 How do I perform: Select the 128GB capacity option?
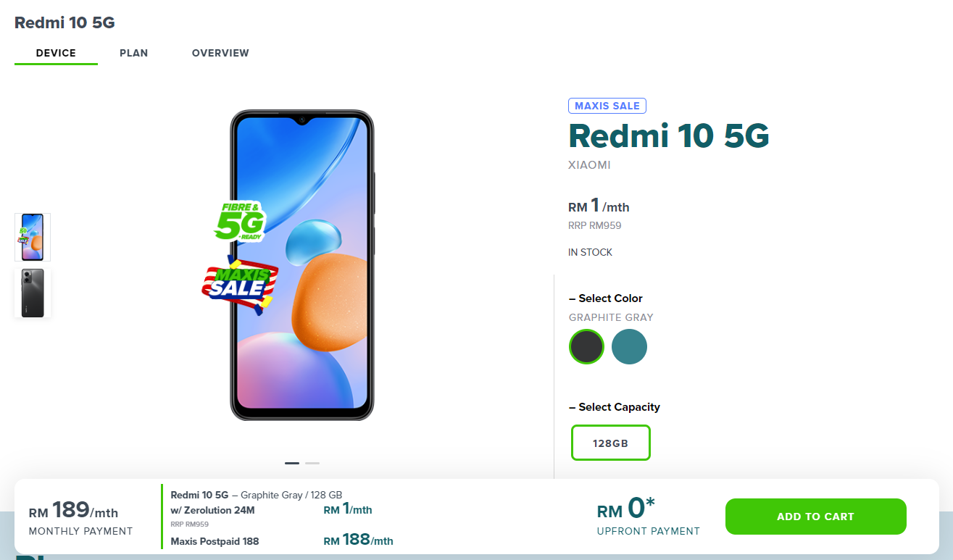(611, 443)
